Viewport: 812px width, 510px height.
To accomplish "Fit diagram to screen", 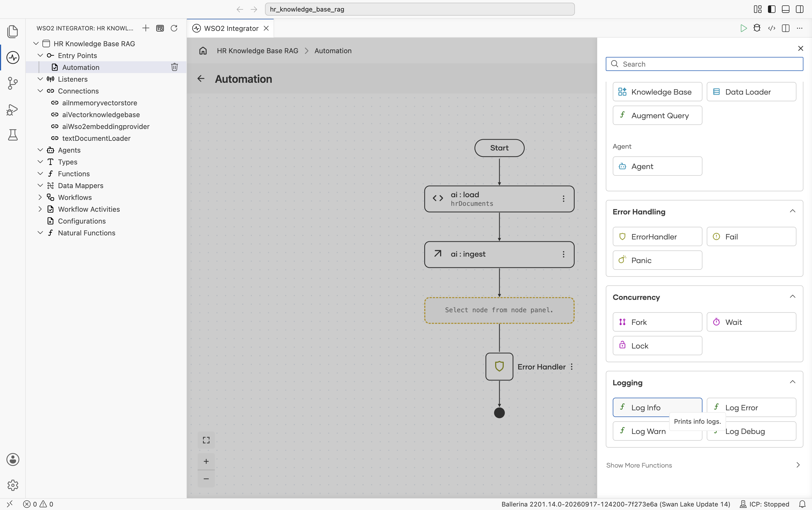I will 206,440.
